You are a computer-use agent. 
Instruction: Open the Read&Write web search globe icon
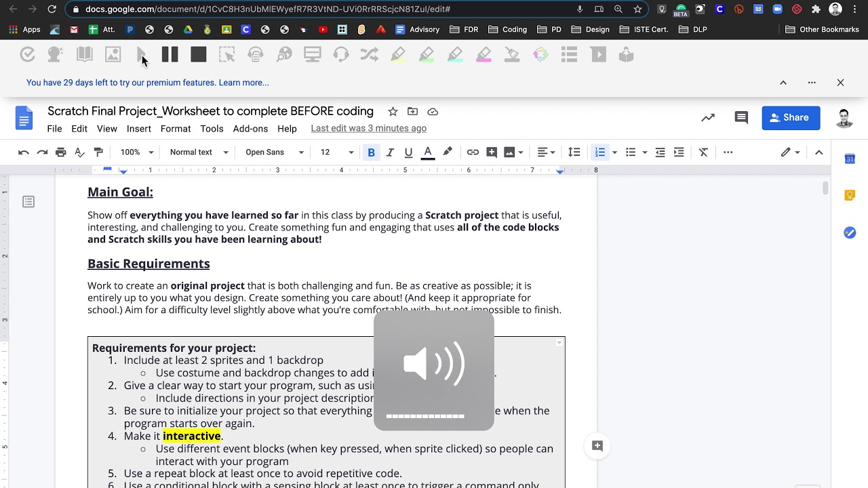[284, 55]
